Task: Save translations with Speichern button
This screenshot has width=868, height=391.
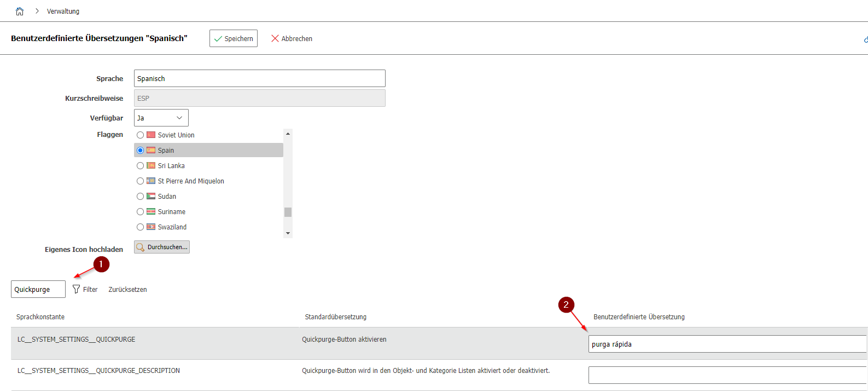Action: (234, 38)
